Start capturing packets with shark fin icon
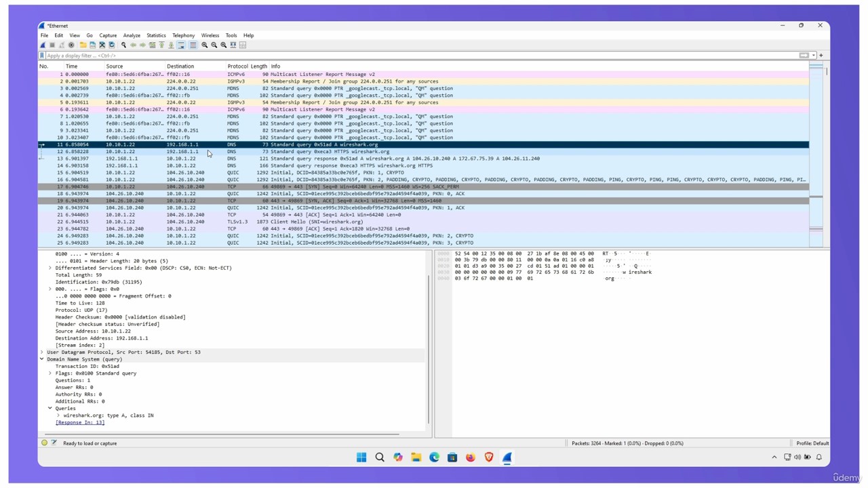The height and width of the screenshot is (488, 868). click(x=43, y=45)
